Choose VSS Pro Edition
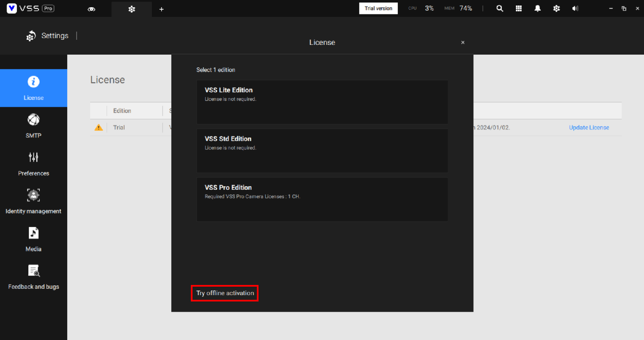Viewport: 644px width, 340px height. tap(322, 199)
